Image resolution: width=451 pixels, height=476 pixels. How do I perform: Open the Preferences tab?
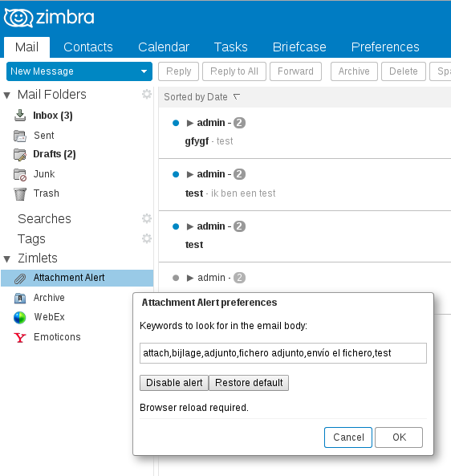(385, 47)
